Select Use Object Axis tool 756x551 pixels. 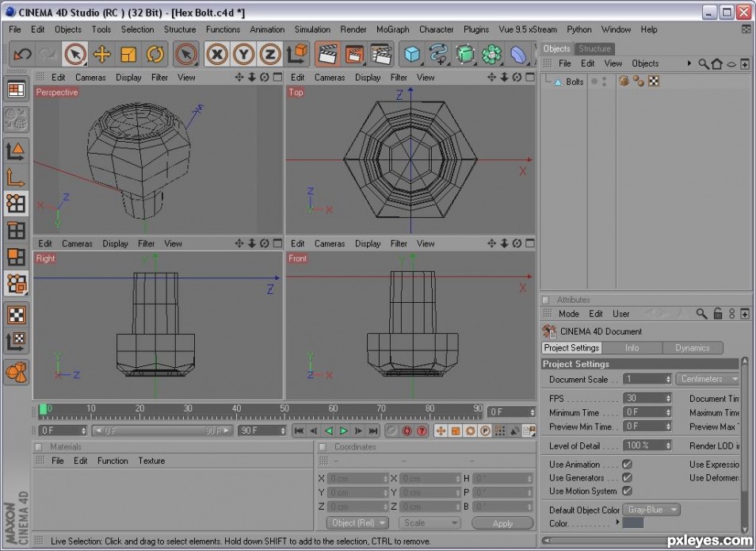pyautogui.click(x=16, y=178)
